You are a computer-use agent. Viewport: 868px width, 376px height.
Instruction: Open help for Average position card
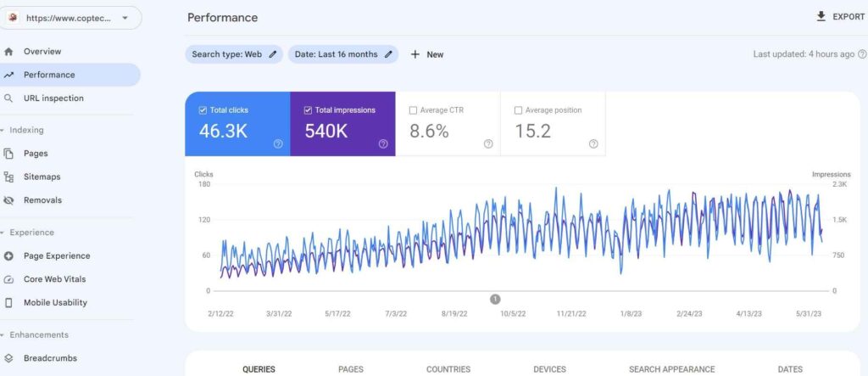click(x=593, y=143)
